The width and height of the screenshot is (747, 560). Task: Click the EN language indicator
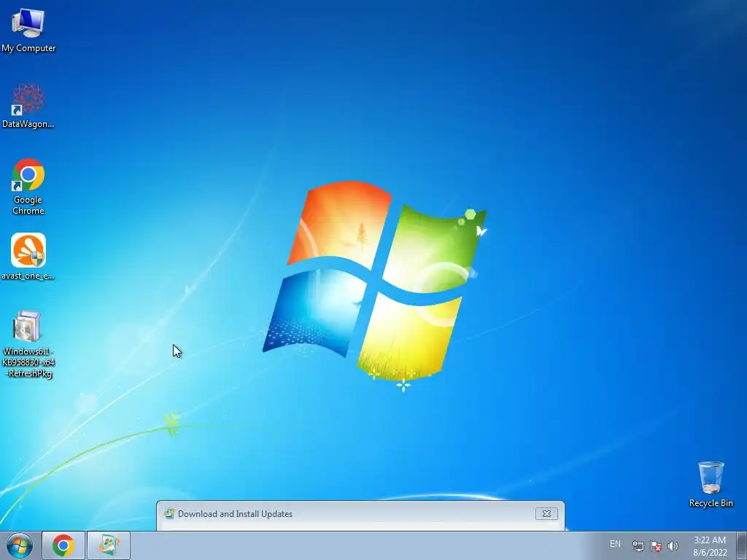click(x=615, y=544)
